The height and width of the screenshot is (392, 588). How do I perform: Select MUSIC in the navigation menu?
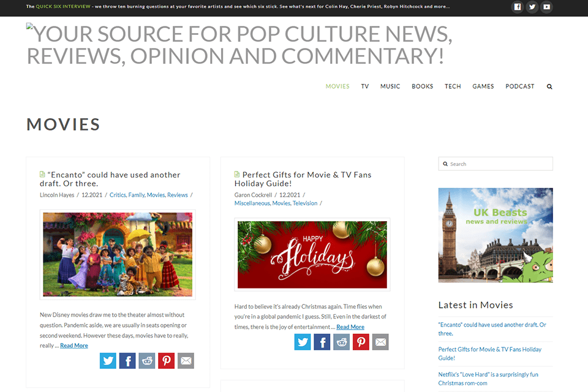(x=390, y=86)
